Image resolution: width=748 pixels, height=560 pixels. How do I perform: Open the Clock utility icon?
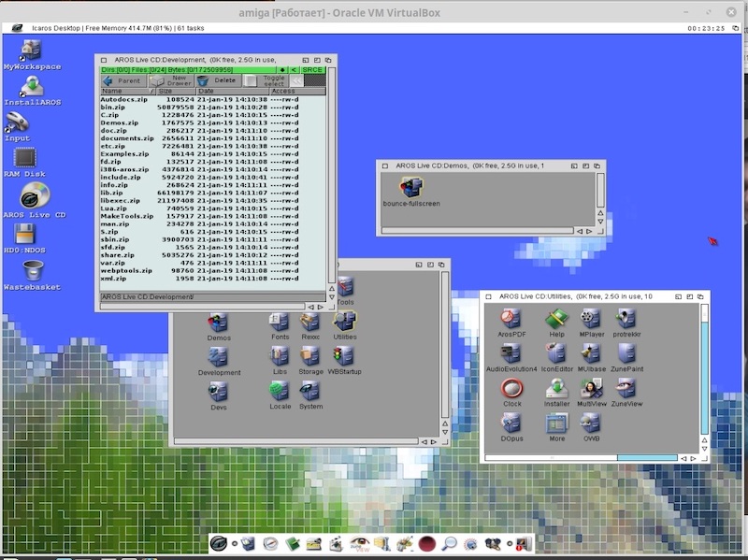click(511, 388)
